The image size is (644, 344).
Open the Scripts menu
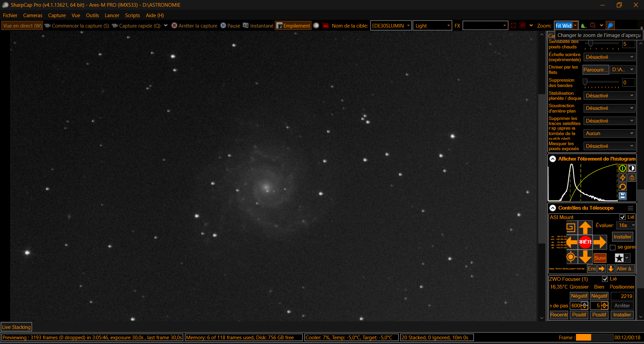(x=132, y=15)
